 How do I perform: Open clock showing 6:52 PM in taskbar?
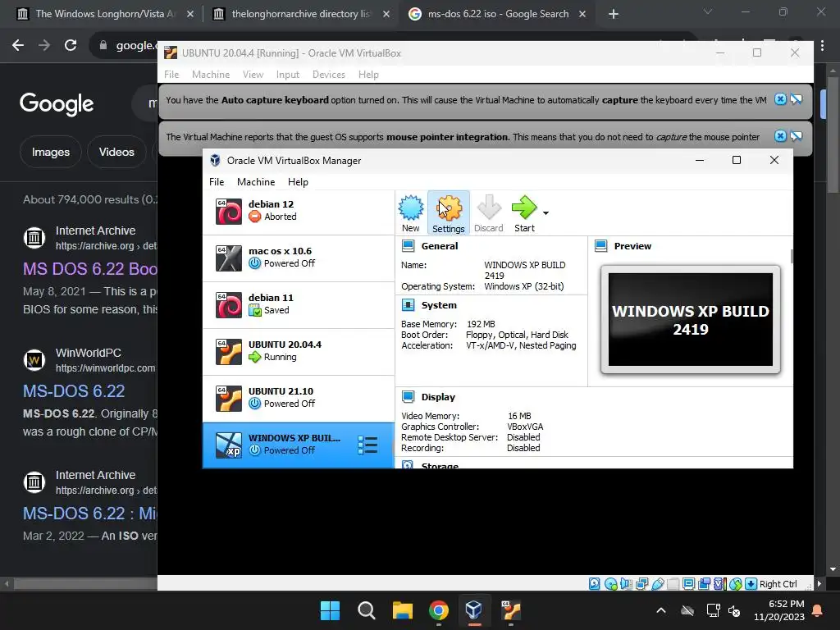pos(779,610)
